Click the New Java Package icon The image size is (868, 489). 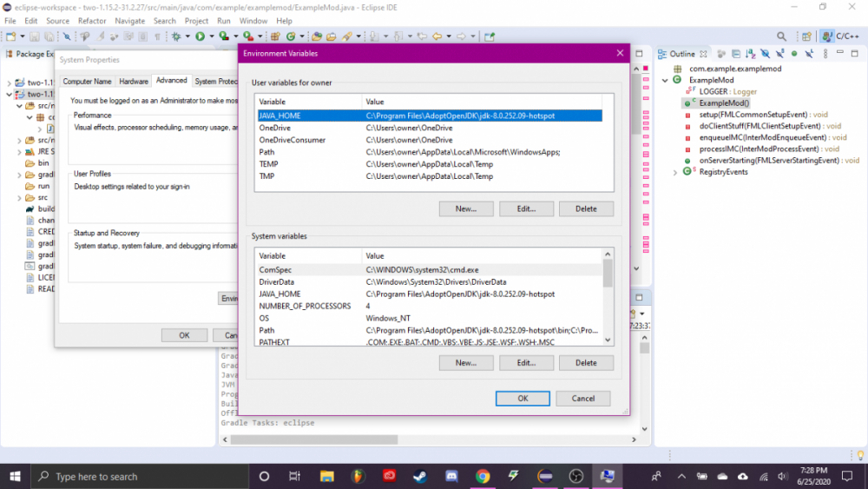pyautogui.click(x=275, y=36)
